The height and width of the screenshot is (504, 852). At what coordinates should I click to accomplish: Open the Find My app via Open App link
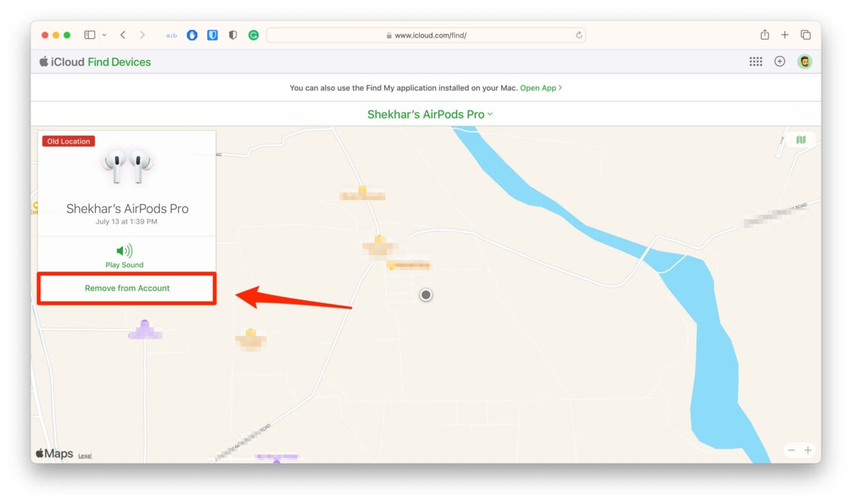click(x=540, y=87)
